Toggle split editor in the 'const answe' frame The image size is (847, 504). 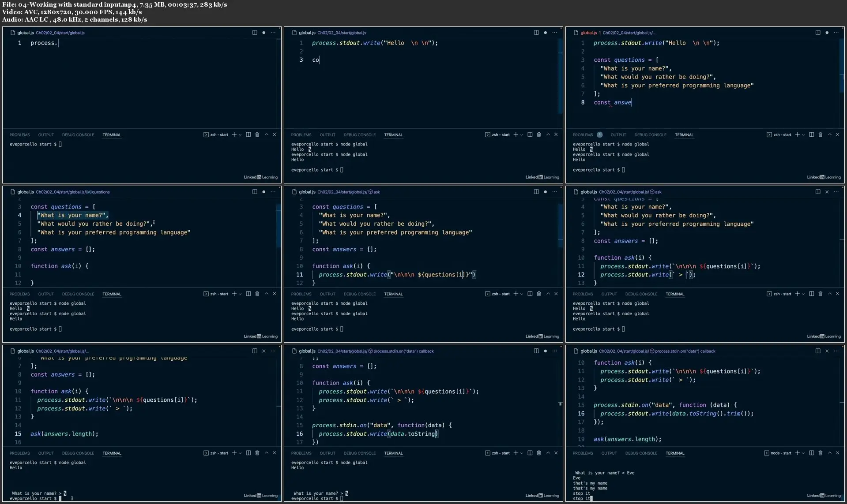pyautogui.click(x=818, y=33)
